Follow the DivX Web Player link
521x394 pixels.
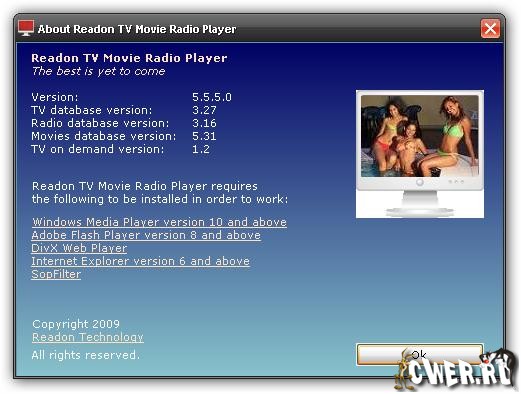click(79, 248)
